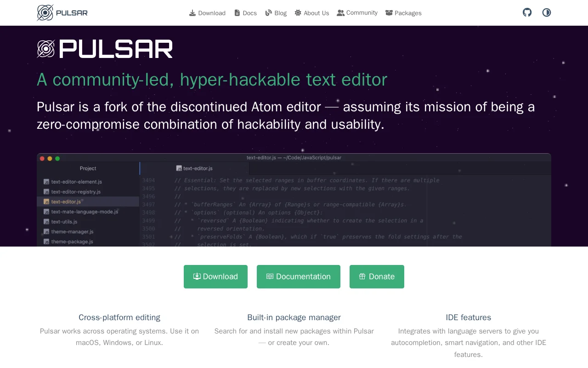588x368 pixels.
Task: Open the About Us nav item
Action: coord(312,13)
